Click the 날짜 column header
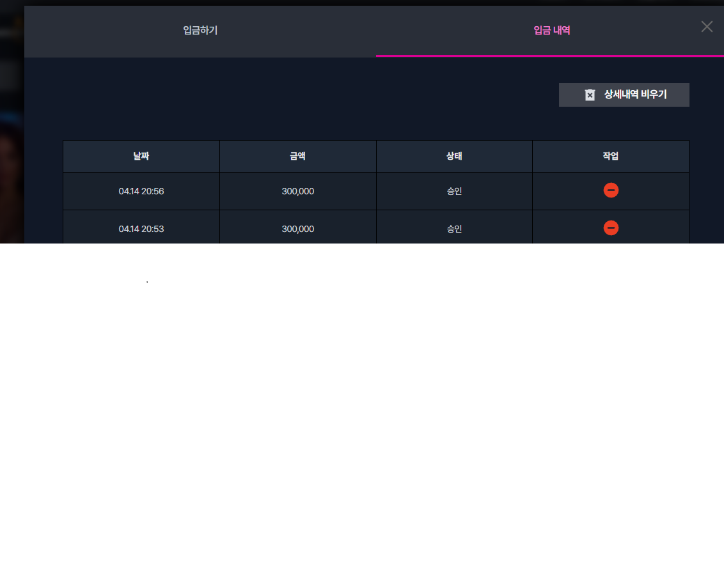This screenshot has width=724, height=588. (x=141, y=156)
